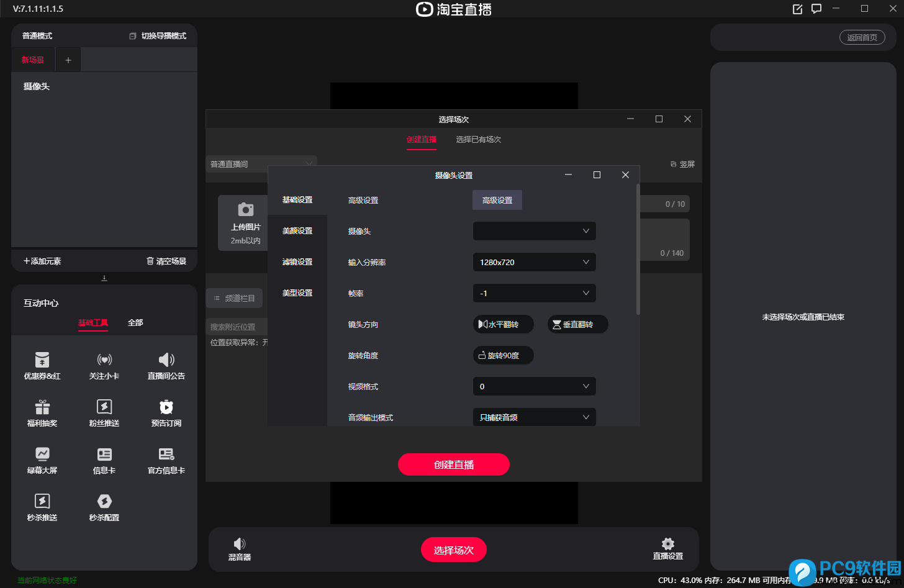Click 旋转90度 rotate button
This screenshot has width=904, height=588.
tap(504, 355)
